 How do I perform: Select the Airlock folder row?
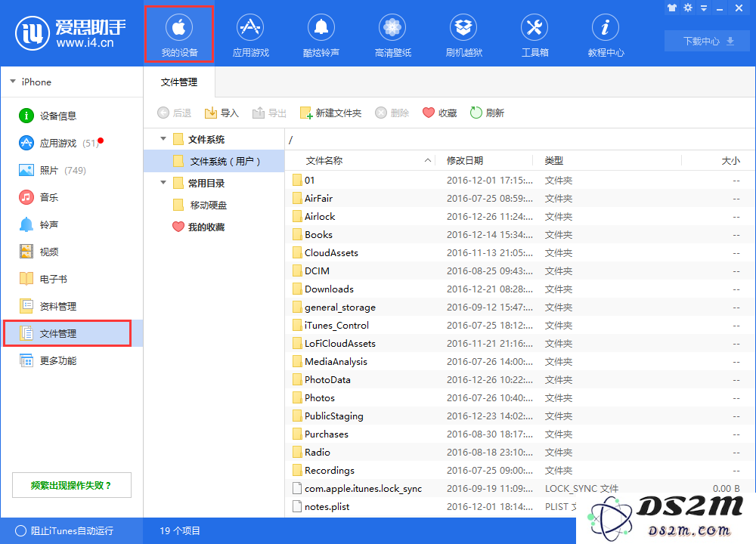[x=519, y=217]
